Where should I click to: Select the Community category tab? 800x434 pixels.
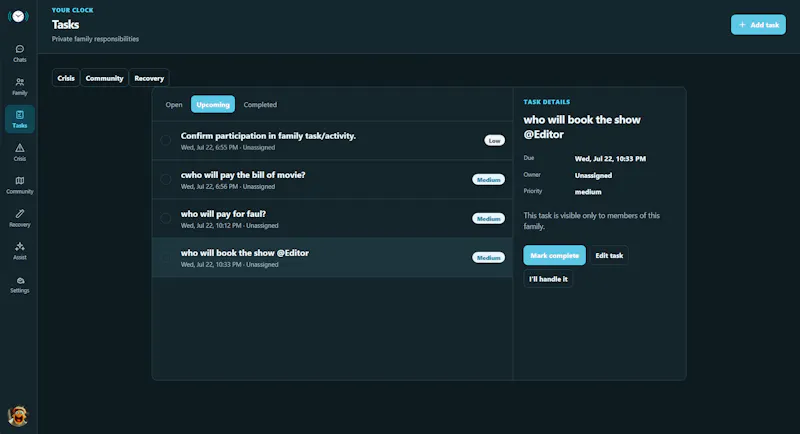(104, 78)
